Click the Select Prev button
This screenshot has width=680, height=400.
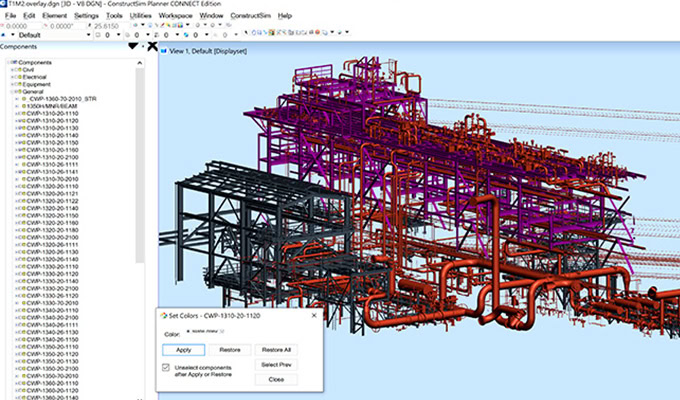pos(275,365)
